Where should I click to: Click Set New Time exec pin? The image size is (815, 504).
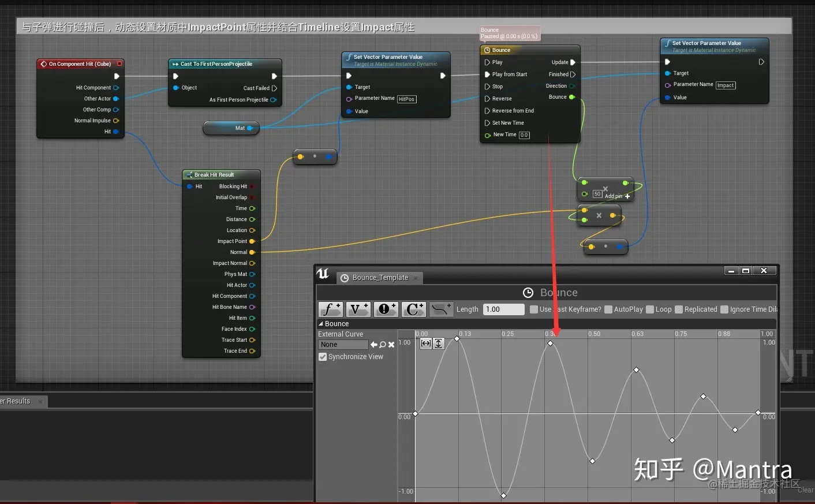[x=487, y=122]
